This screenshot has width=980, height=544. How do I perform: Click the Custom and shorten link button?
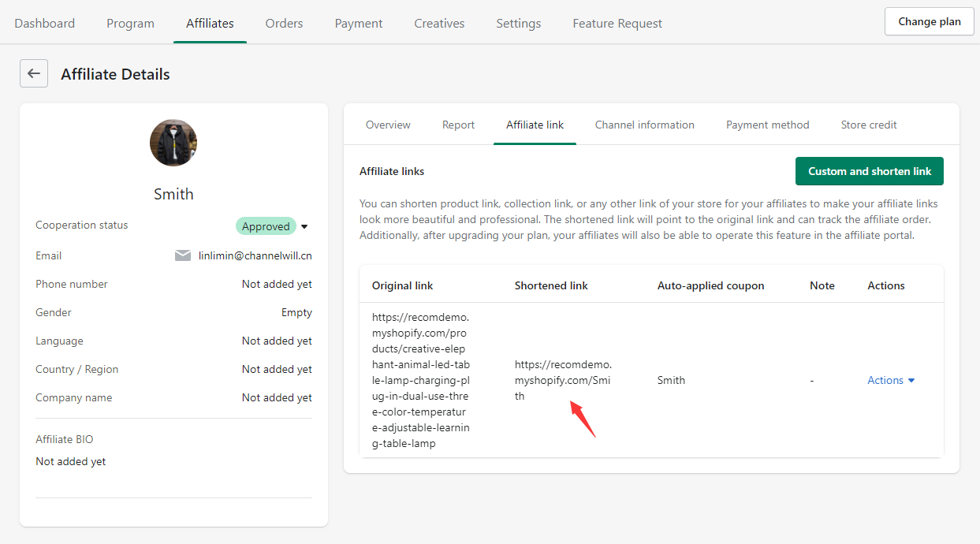click(869, 171)
